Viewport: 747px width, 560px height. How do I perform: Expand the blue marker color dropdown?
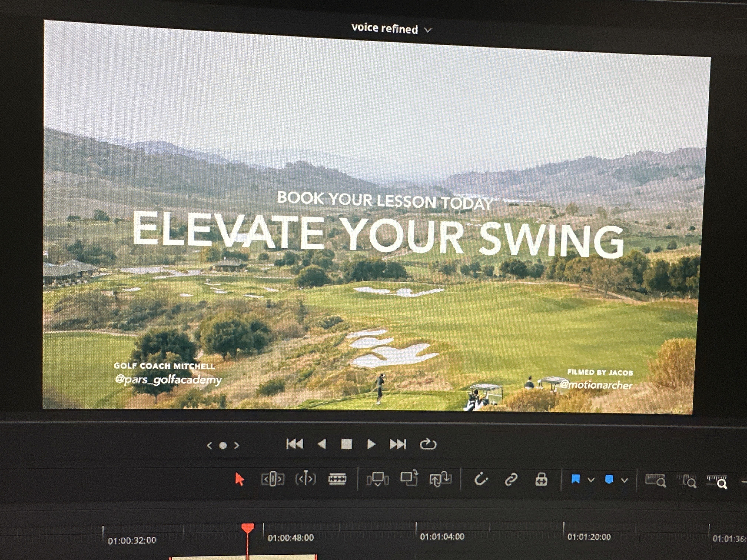tap(625, 480)
